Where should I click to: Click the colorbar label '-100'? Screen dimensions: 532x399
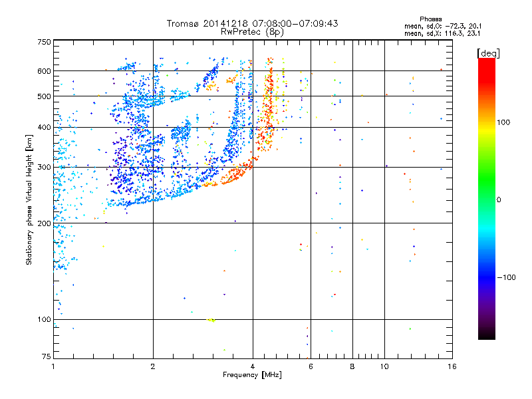pos(506,277)
